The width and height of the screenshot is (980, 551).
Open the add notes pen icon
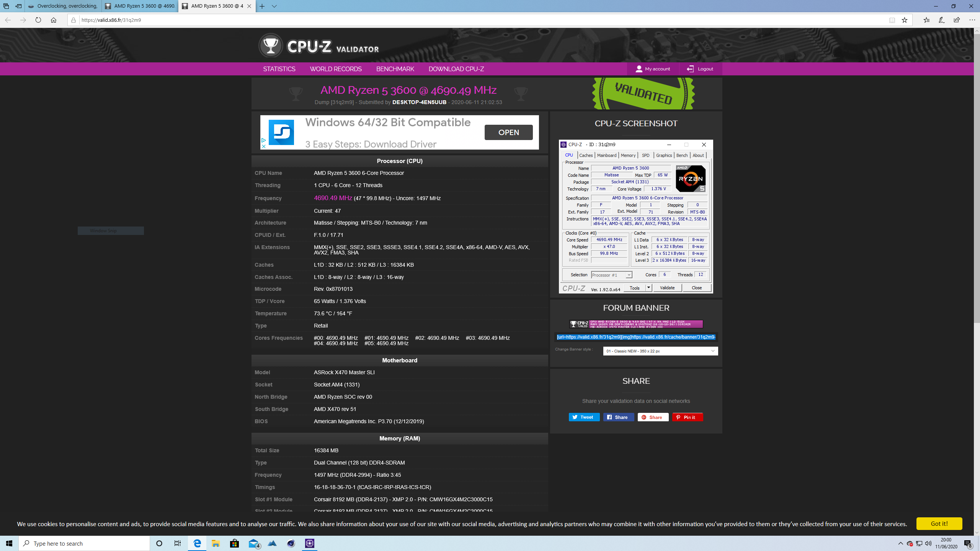[x=942, y=20]
